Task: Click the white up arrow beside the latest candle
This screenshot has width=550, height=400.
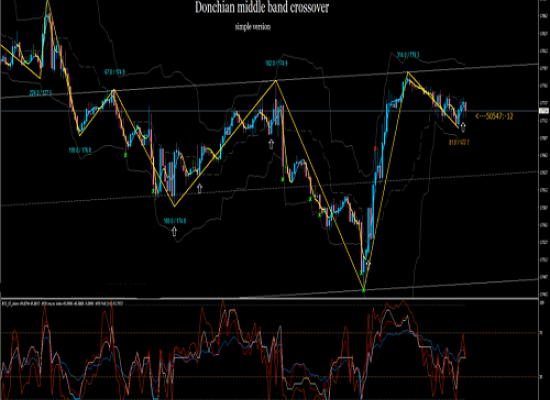Action: click(463, 127)
